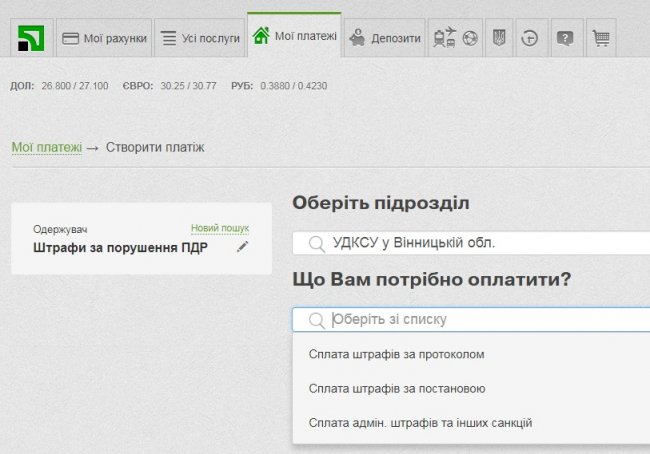The image size is (650, 454).
Task: Click the Новий пошук link
Action: pyautogui.click(x=219, y=228)
